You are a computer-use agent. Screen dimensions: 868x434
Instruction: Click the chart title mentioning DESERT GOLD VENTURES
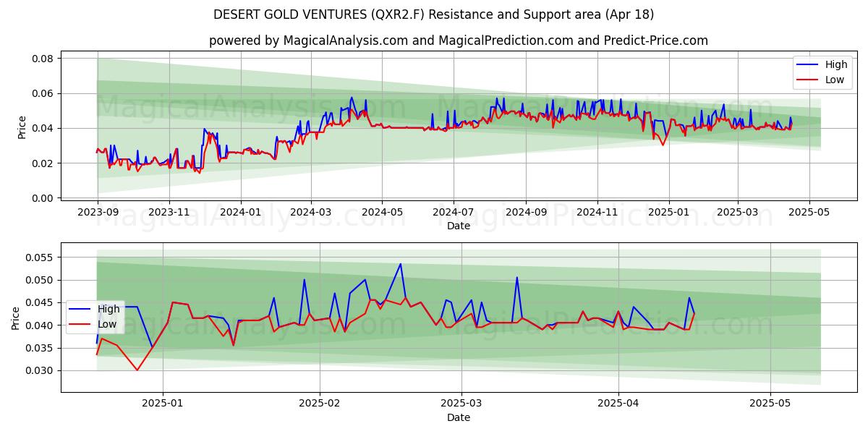[434, 14]
